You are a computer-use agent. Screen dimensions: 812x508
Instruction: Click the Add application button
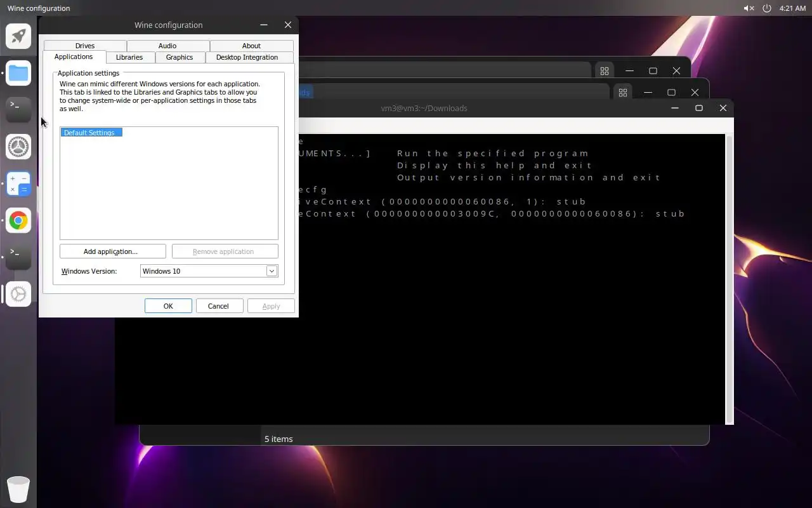(112, 251)
